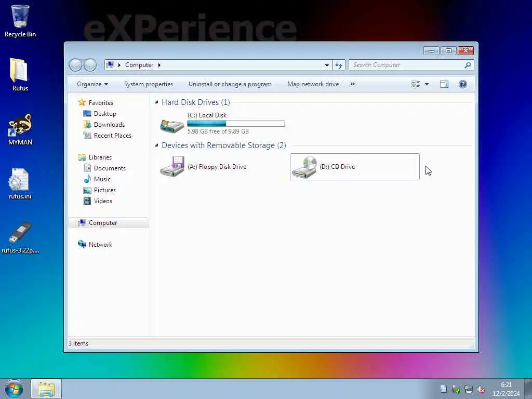Viewport: 532px width, 399px height.
Task: Click the C: drive usage bar
Action: [x=236, y=124]
